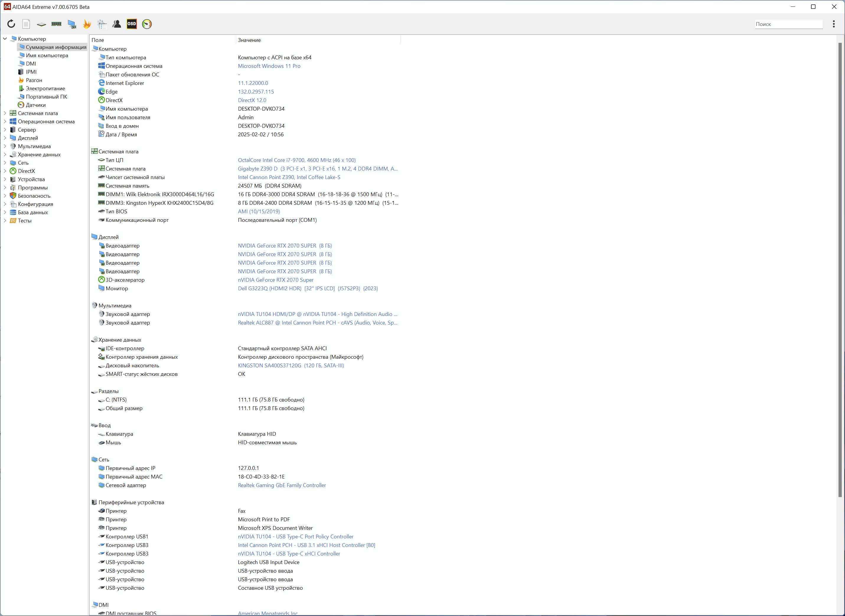Click the Edge browser icon in the list
Image resolution: width=845 pixels, height=616 pixels.
[x=102, y=91]
